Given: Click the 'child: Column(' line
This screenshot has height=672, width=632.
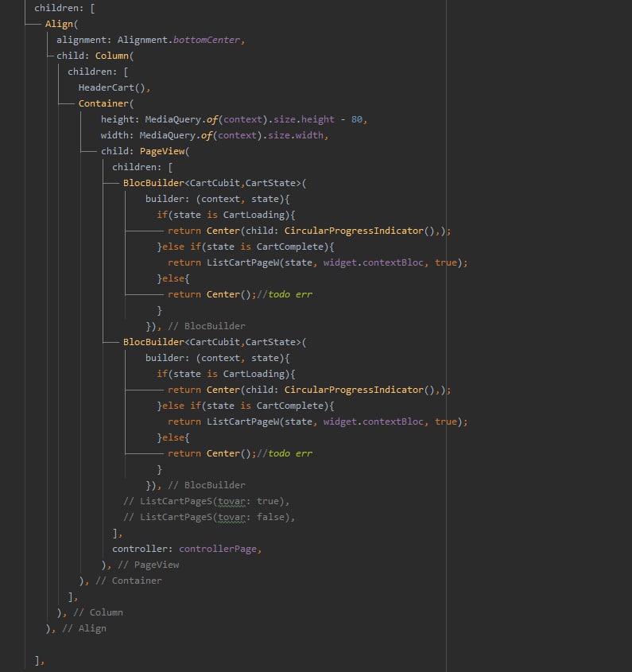Looking at the screenshot, I should pyautogui.click(x=95, y=56).
